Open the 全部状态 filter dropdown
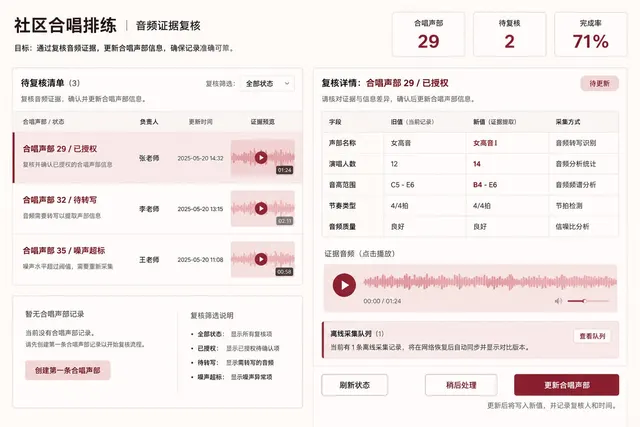 (267, 83)
